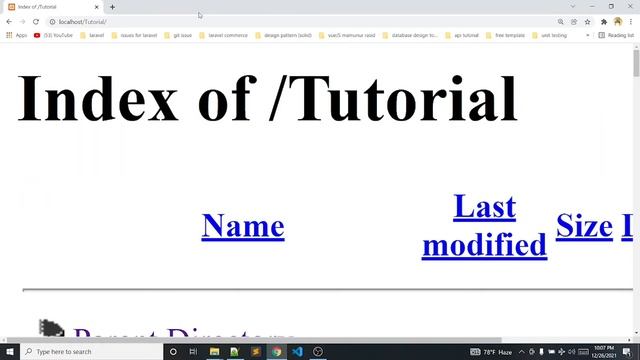Open the Reading list
Screen dimensions: 640x360
click(x=616, y=36)
